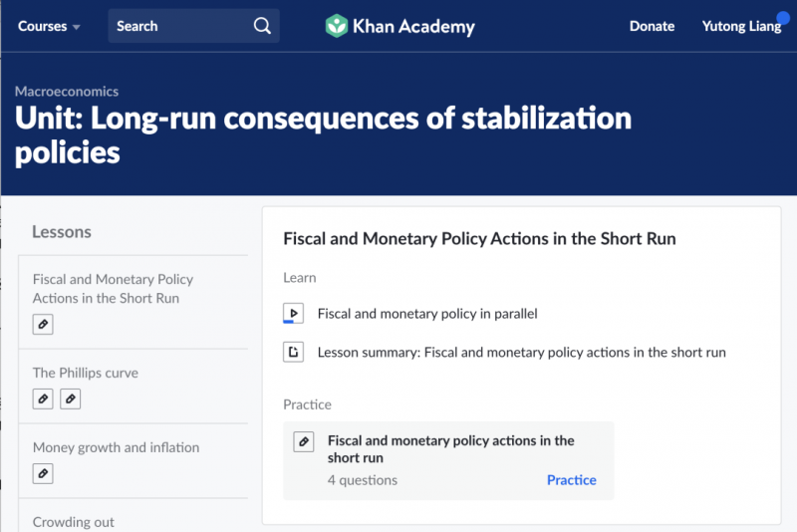This screenshot has height=532, width=797.
Task: Start the Practice link for 4 questions
Action: pyautogui.click(x=571, y=480)
